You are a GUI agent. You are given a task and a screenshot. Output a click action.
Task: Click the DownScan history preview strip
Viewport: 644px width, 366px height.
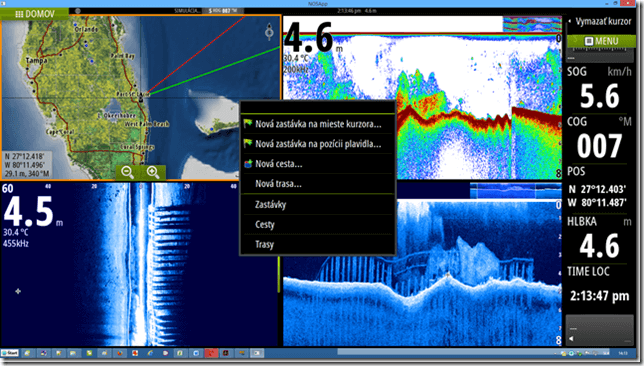tap(515, 191)
